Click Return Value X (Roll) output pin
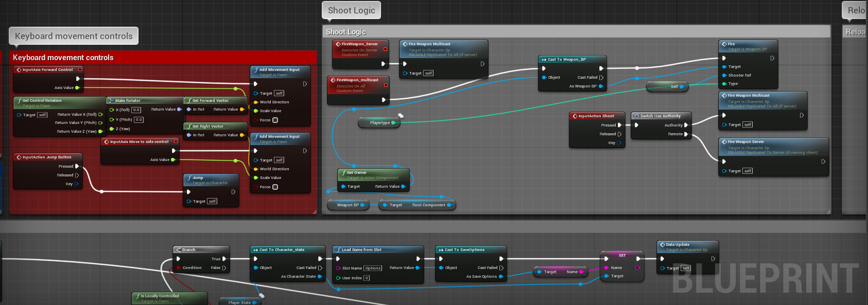This screenshot has height=305, width=868. pyautogui.click(x=100, y=115)
